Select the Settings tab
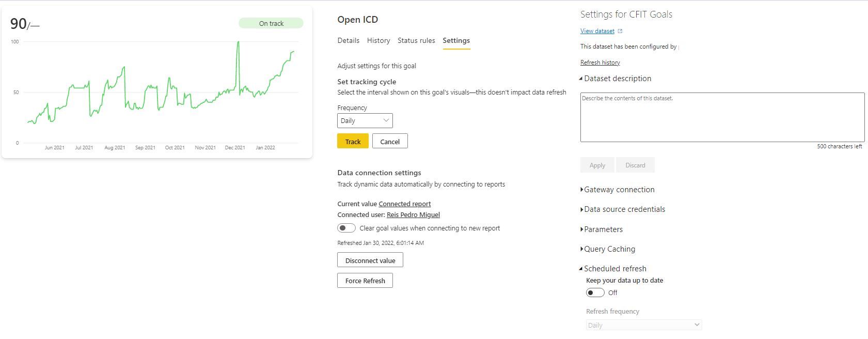868x339 pixels. (x=456, y=40)
